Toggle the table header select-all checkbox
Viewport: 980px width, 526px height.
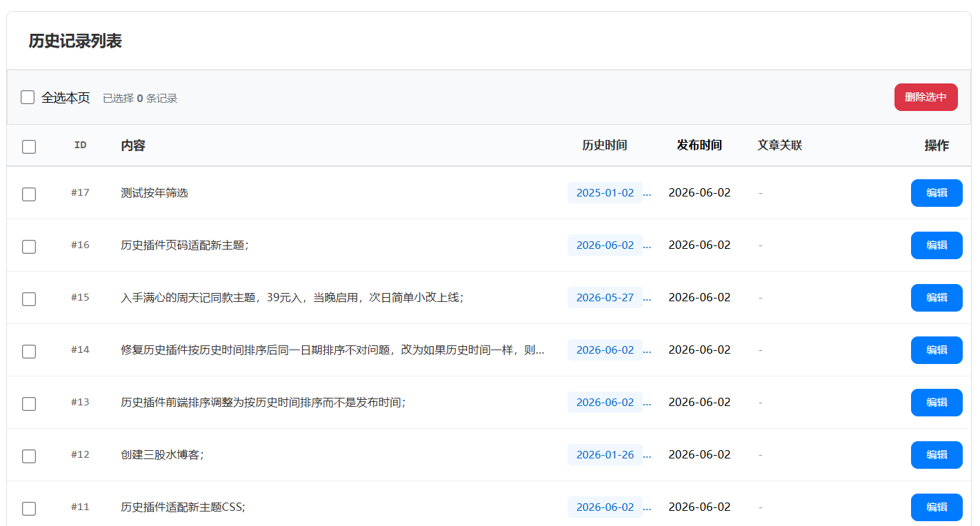29,147
